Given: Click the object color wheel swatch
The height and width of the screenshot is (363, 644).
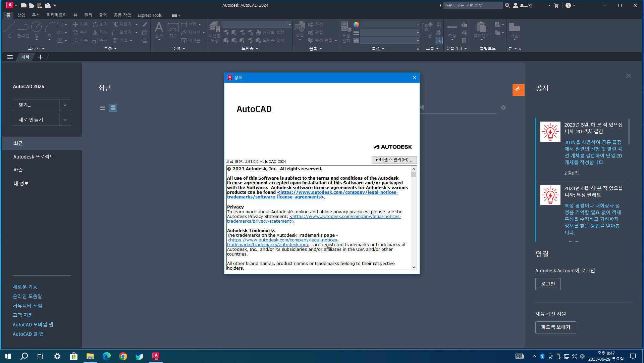Looking at the screenshot, I should pos(356,25).
